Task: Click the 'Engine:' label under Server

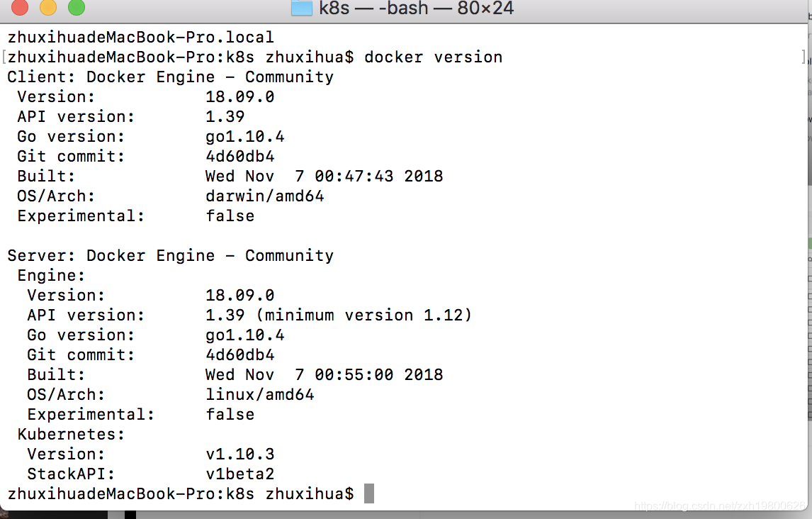Action: (x=51, y=276)
